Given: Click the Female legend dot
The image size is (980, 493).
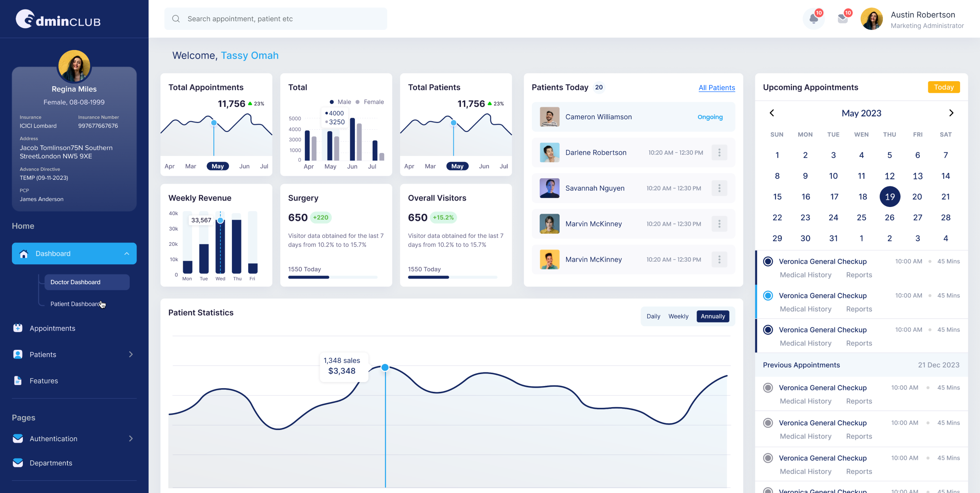Looking at the screenshot, I should click(x=358, y=102).
